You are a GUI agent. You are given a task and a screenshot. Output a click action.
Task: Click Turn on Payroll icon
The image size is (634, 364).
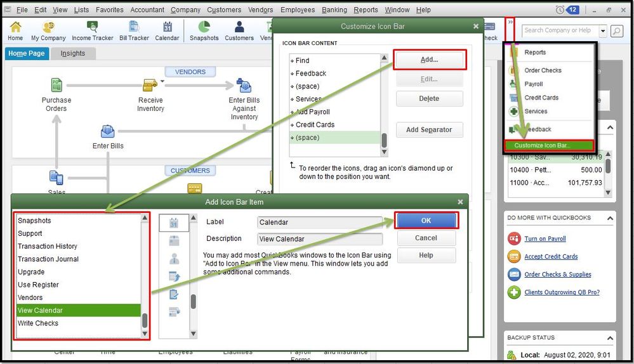point(514,239)
